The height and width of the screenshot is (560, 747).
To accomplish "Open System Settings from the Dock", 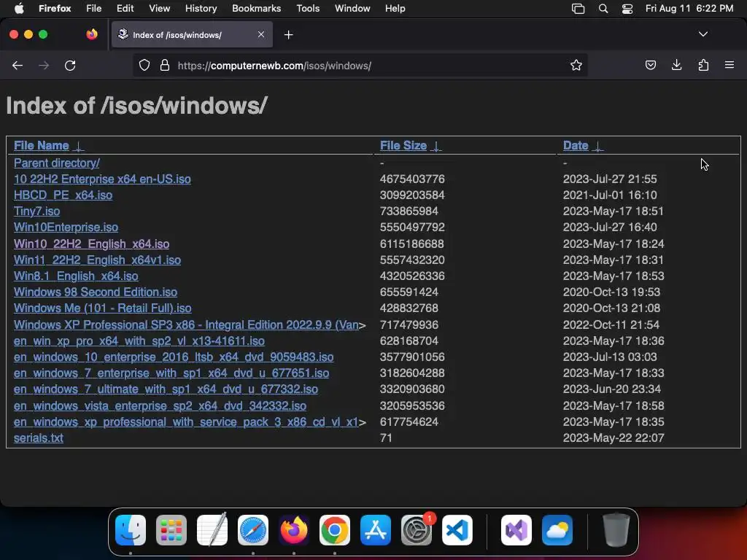I will coord(417,530).
